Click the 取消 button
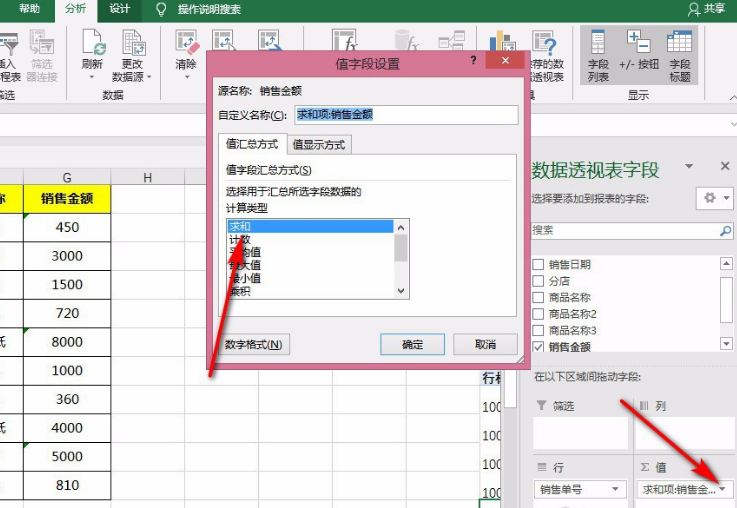Screen dimensions: 737x508 pyautogui.click(x=485, y=344)
